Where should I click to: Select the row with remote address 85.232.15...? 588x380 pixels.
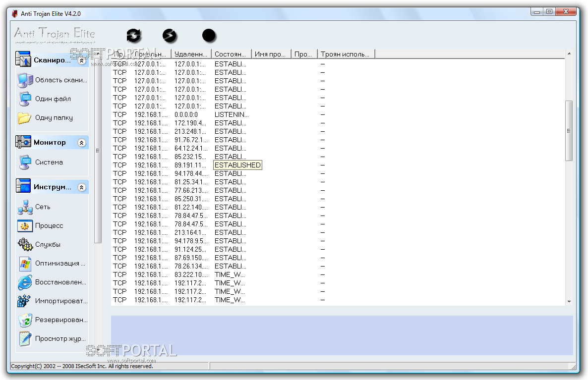338,157
